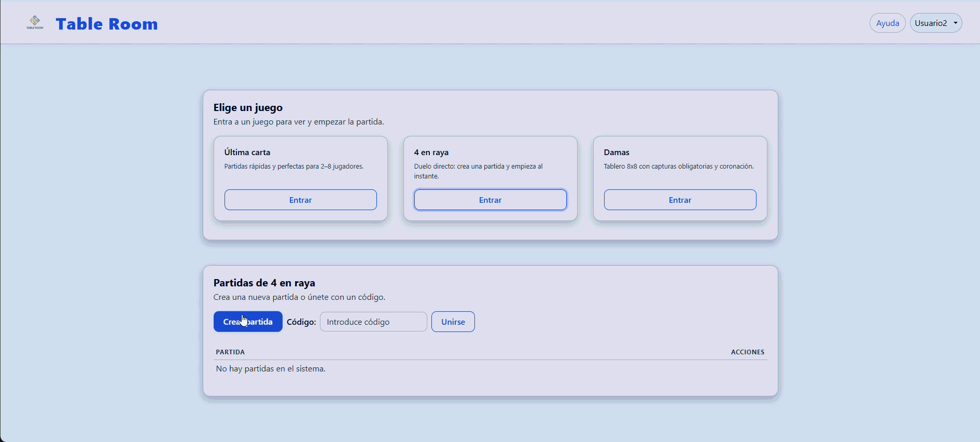980x442 pixels.
Task: Click the ACCIONES column header
Action: point(747,352)
